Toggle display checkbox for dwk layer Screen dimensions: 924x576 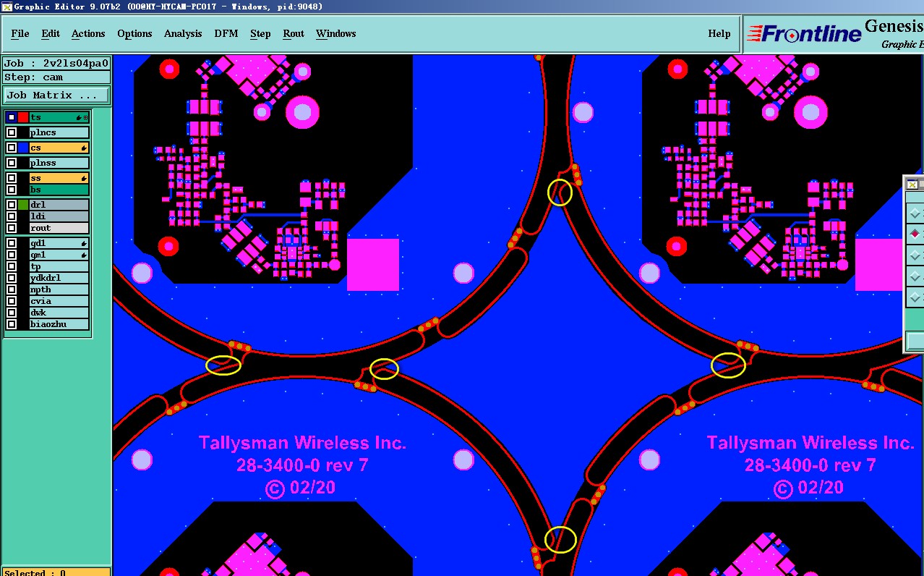pos(12,313)
